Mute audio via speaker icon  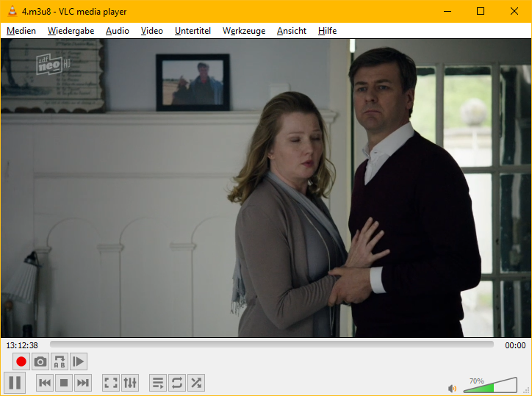click(x=452, y=388)
